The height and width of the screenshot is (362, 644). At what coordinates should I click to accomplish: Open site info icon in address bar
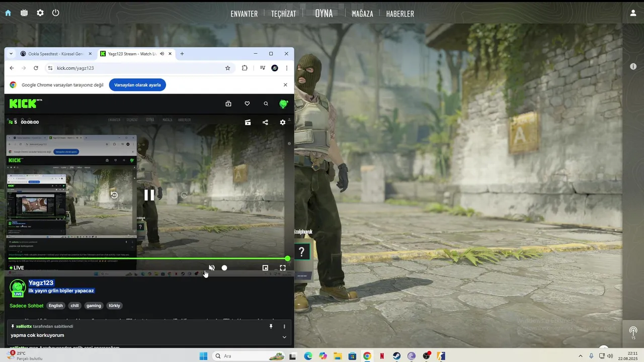click(50, 68)
